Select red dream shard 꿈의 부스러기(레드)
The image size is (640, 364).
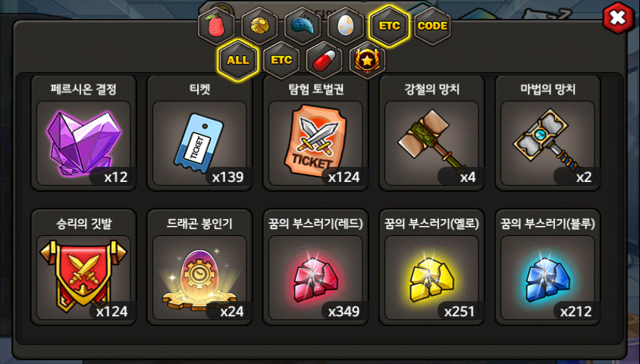point(315,267)
